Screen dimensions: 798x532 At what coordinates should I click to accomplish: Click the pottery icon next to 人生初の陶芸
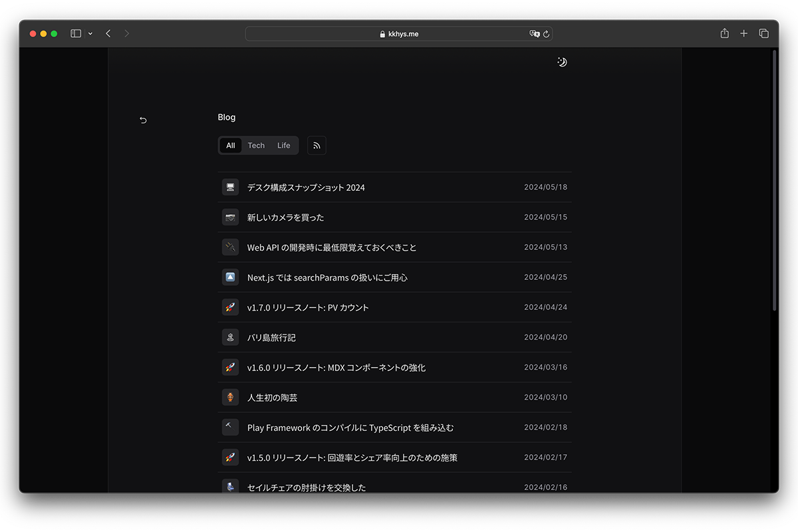[x=230, y=397]
